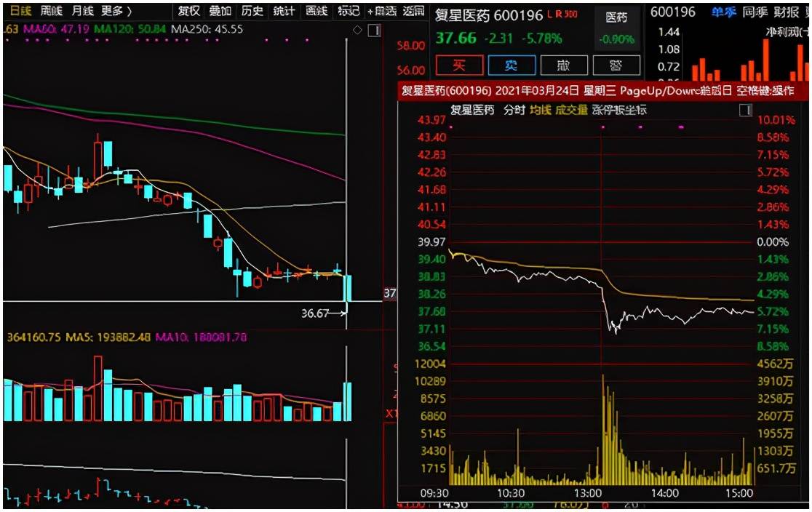Click the 医药 sector box showing -0.90%

pos(616,28)
